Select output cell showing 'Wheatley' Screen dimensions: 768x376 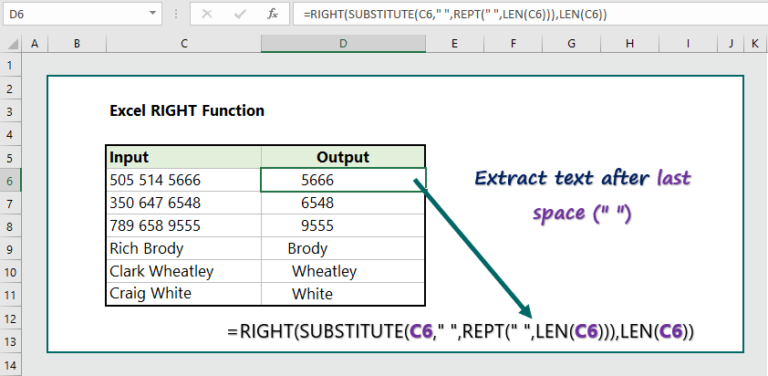click(343, 272)
